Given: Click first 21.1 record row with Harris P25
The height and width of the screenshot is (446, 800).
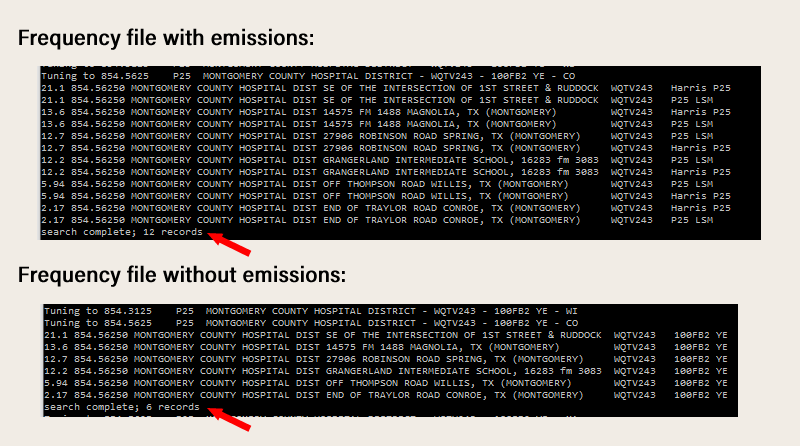Looking at the screenshot, I should point(386,88).
